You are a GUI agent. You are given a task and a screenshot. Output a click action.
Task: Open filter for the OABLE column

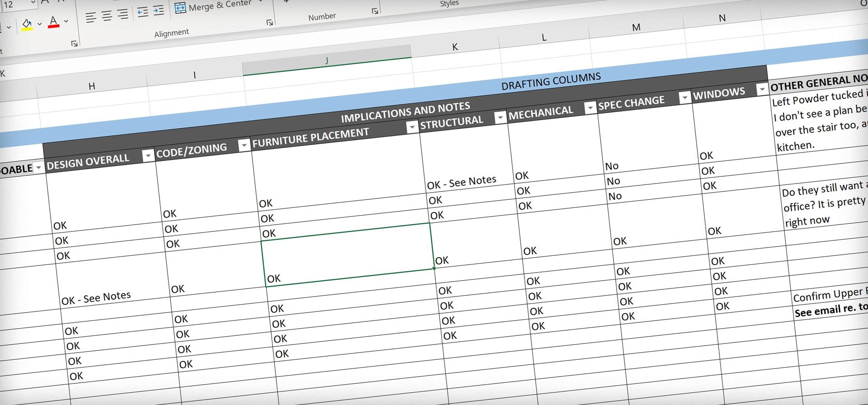point(38,168)
